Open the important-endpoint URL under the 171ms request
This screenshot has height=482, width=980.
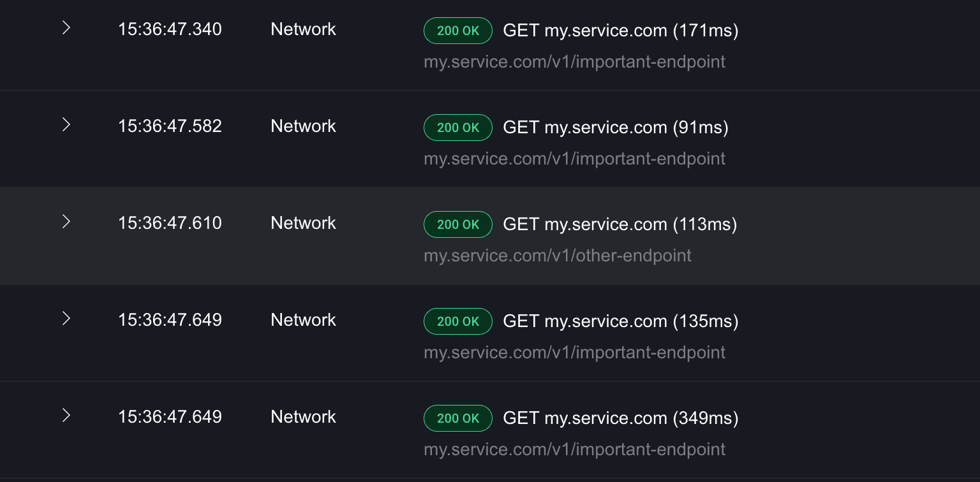574,62
